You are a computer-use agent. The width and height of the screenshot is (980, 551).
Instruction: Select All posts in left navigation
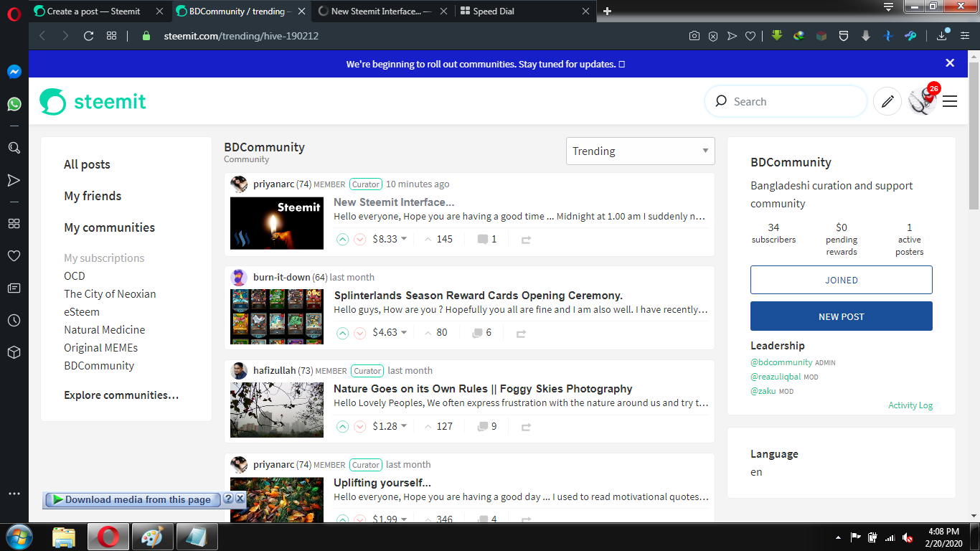pyautogui.click(x=87, y=164)
